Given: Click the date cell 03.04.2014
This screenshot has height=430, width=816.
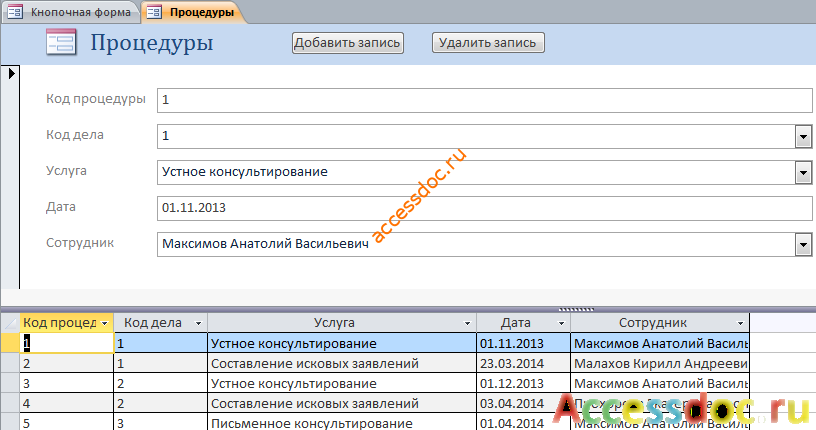Looking at the screenshot, I should pos(524,403).
